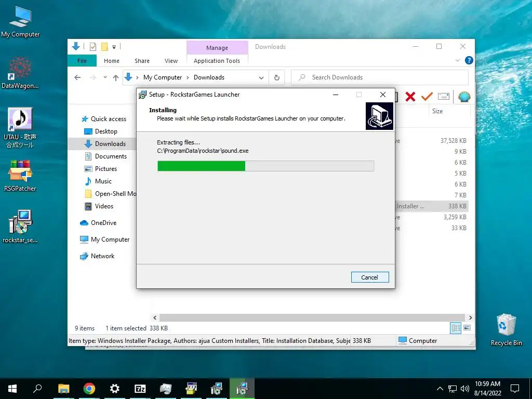The image size is (532, 399).
Task: Click the red X delete toolbar icon
Action: point(410,97)
